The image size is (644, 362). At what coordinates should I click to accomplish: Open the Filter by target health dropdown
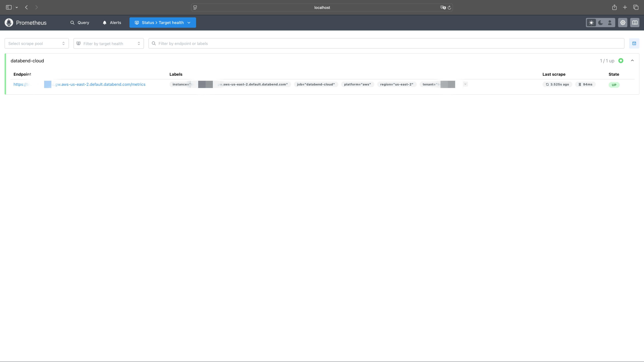pyautogui.click(x=109, y=43)
